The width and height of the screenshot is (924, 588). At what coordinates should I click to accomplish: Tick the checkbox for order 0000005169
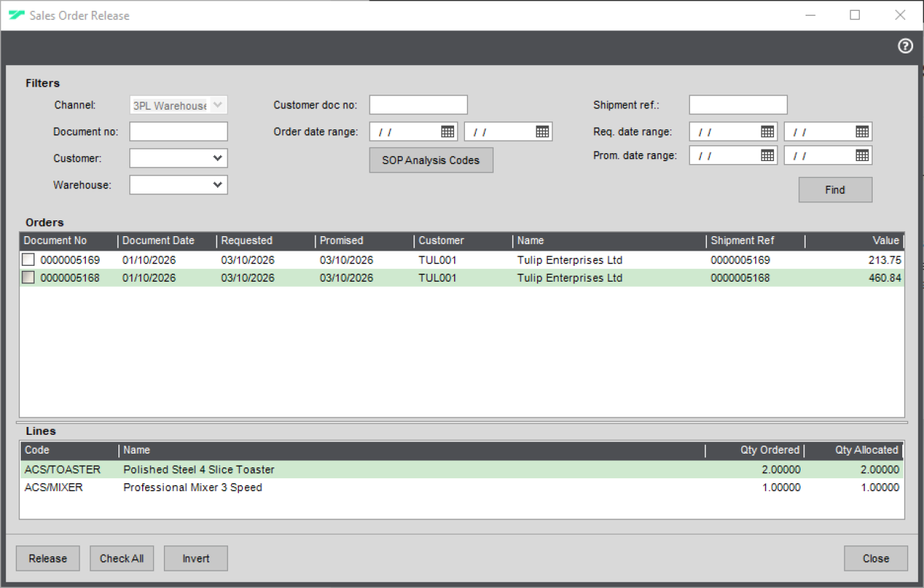point(28,260)
